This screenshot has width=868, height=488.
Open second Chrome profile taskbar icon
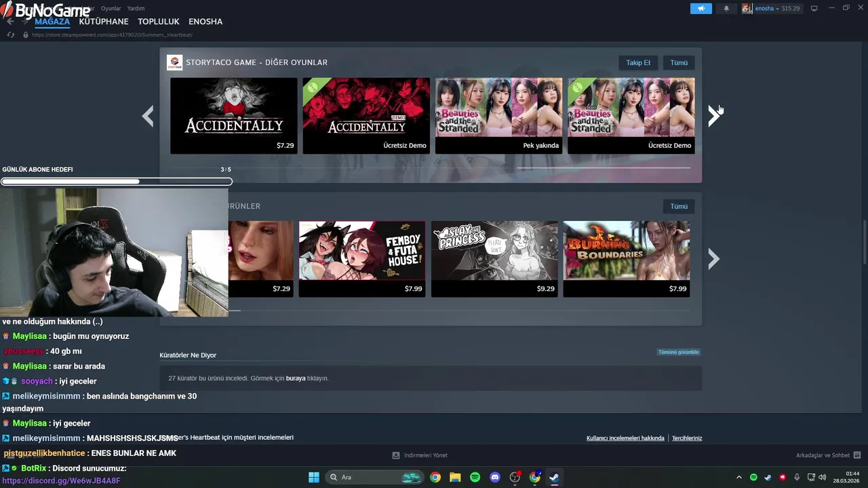click(x=535, y=477)
